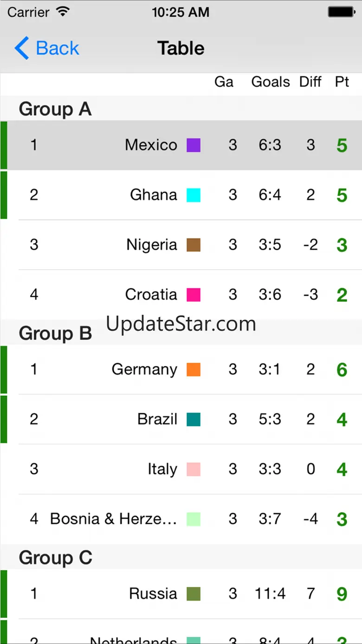Click Croatia's pink color swatch
The width and height of the screenshot is (362, 644).
194,295
